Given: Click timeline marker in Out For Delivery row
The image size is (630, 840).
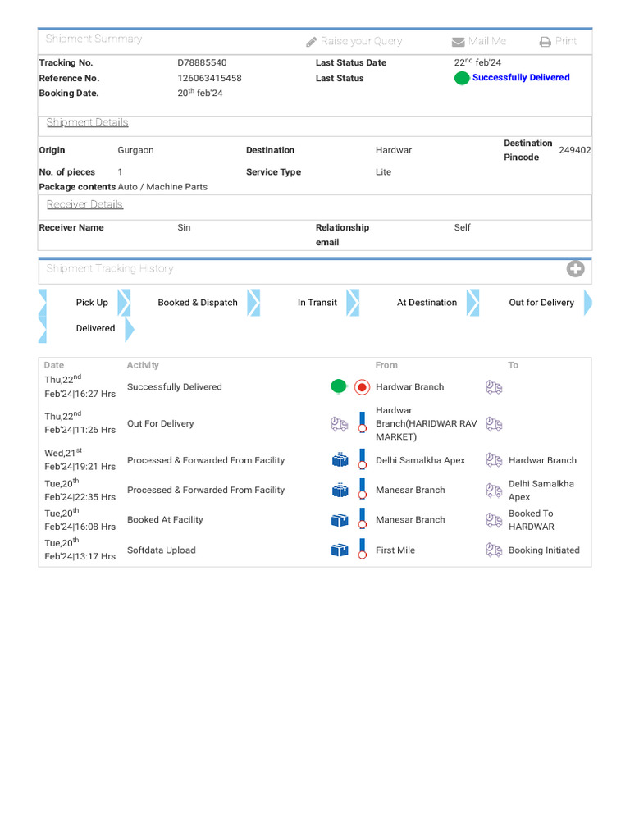Looking at the screenshot, I should click(x=363, y=422).
